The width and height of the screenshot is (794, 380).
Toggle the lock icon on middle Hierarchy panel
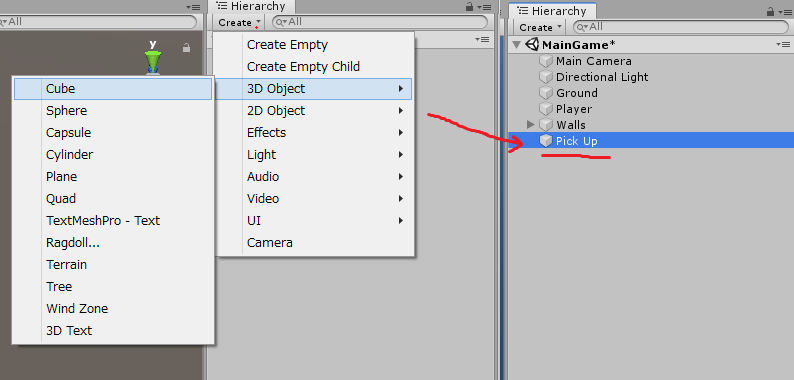click(469, 7)
